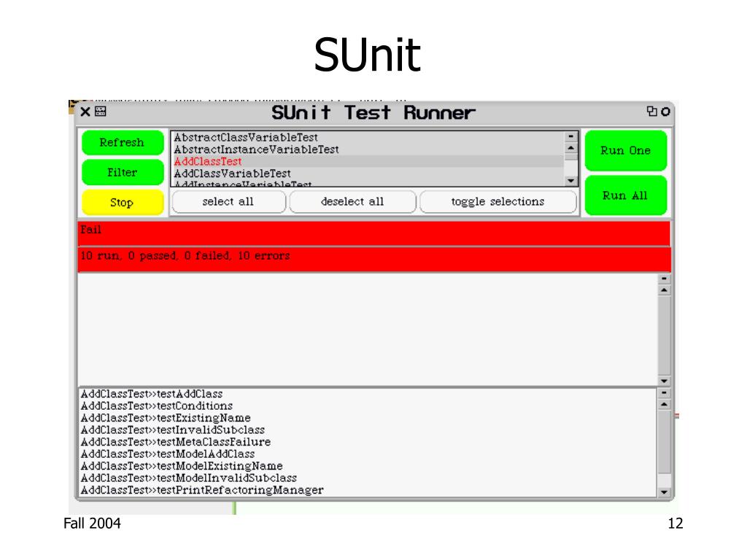Screen dimensions: 747x560
Task: Click the "deselect all" button
Action: pyautogui.click(x=352, y=201)
